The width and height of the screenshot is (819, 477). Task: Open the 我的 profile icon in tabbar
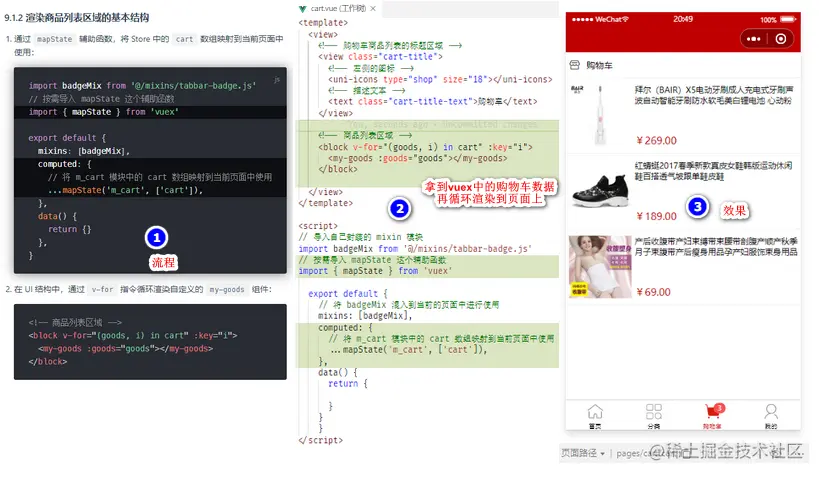click(x=771, y=412)
